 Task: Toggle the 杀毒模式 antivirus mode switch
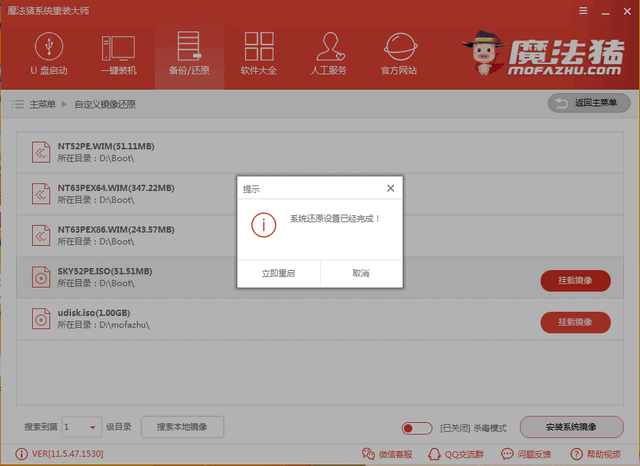click(409, 428)
